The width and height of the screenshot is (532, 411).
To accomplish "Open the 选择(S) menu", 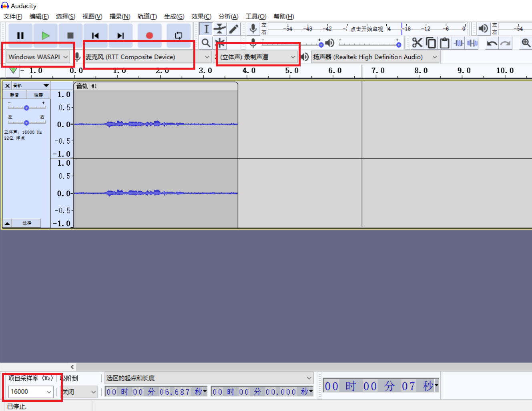I will (x=65, y=16).
